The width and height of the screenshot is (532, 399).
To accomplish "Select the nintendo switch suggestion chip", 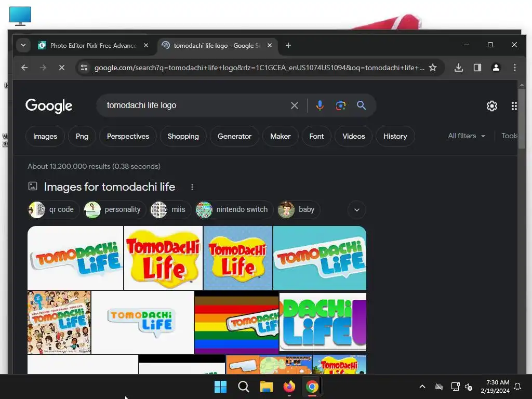I will click(x=234, y=210).
